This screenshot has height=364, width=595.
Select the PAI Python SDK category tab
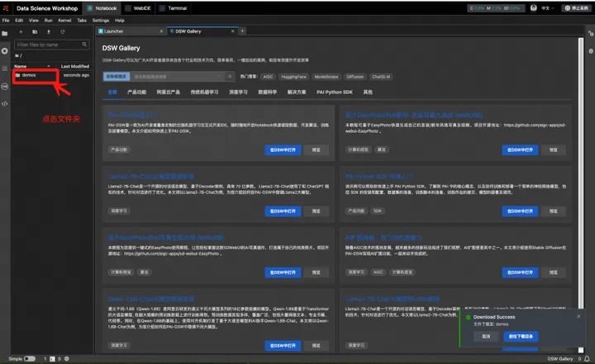click(x=335, y=92)
